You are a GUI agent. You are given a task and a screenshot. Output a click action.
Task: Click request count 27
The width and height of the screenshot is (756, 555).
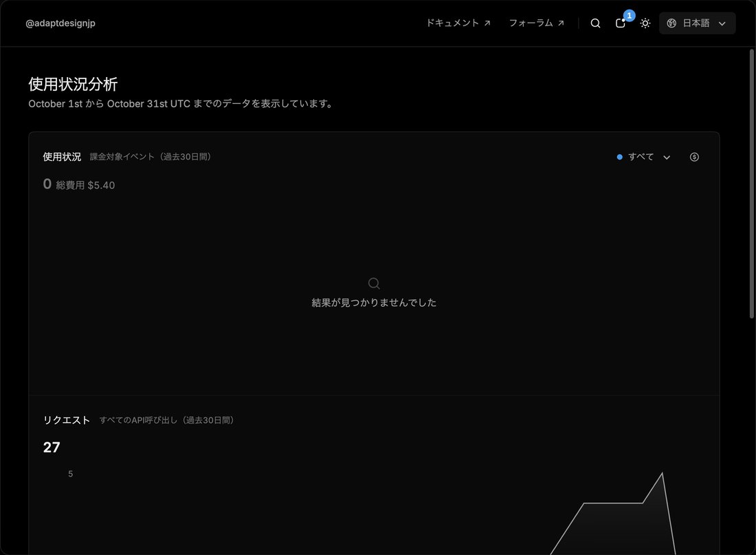coord(52,448)
